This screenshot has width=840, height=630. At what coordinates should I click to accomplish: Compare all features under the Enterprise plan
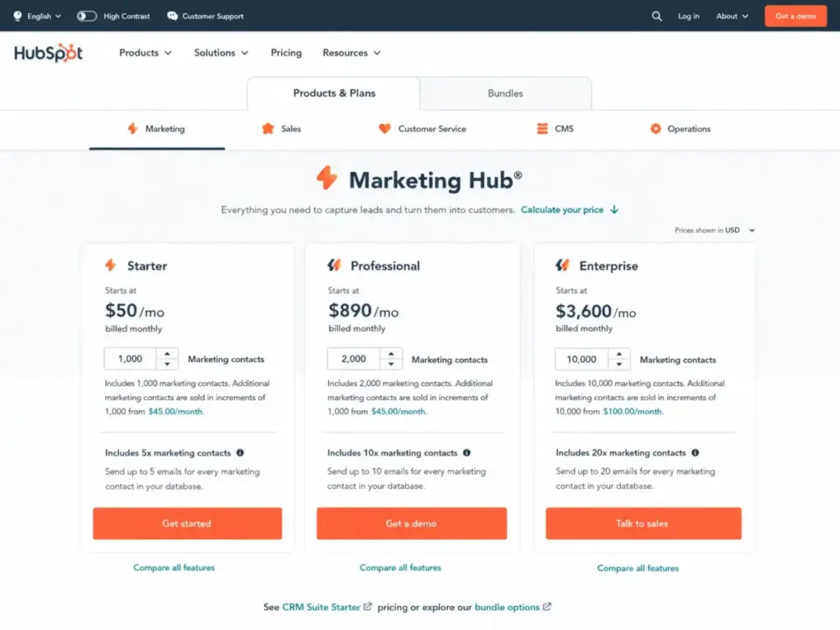[637, 568]
